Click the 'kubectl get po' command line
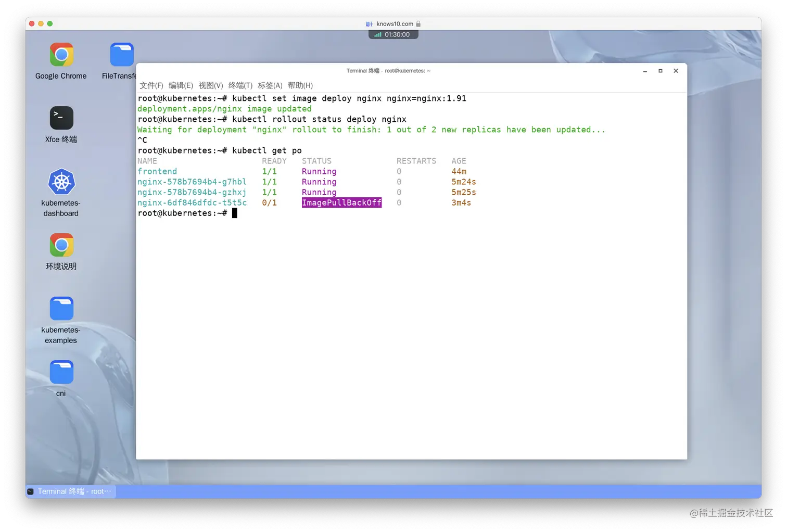This screenshot has width=787, height=532. pos(220,150)
